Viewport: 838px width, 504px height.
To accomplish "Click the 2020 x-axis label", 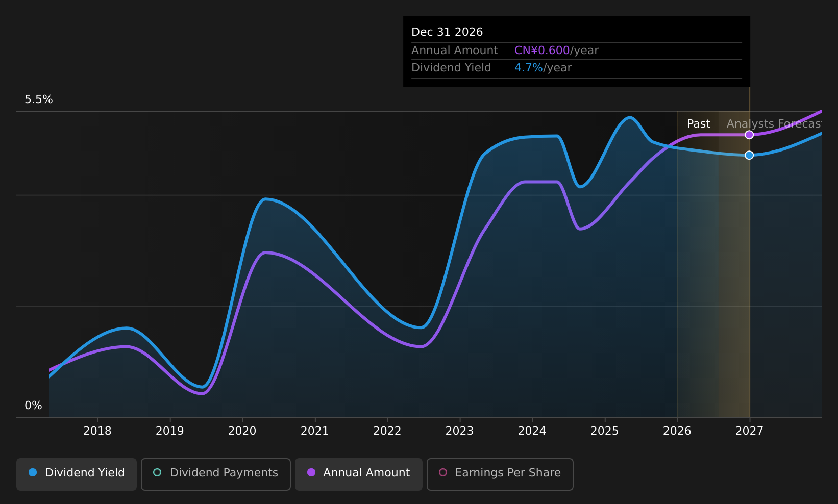I will (242, 431).
